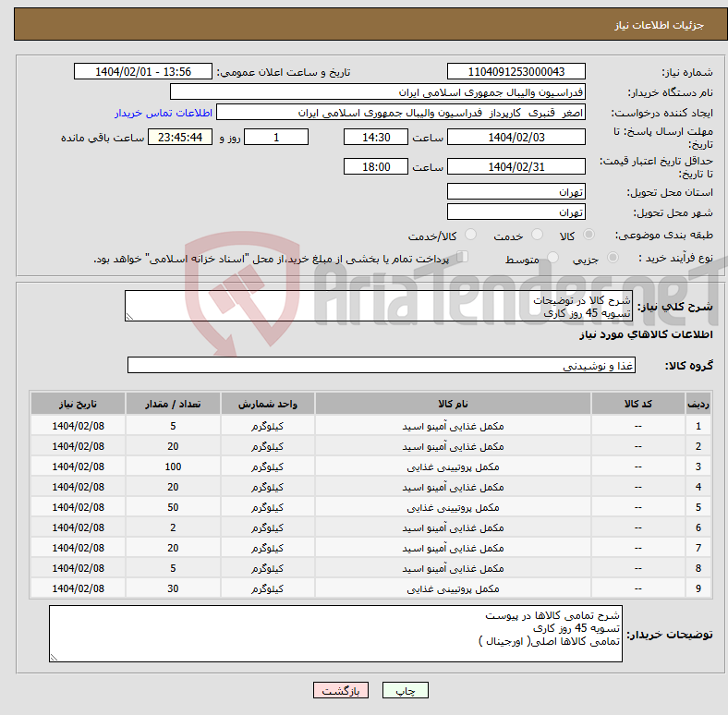Screen dimensions: 728x715
Task: Click need date in row 7
Action: [x=78, y=549]
